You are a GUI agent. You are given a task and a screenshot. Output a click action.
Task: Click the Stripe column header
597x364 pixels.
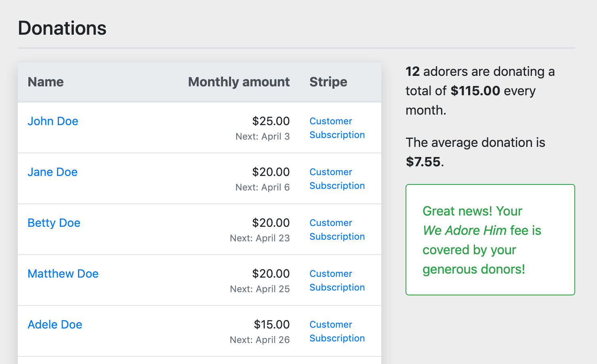[x=328, y=82]
